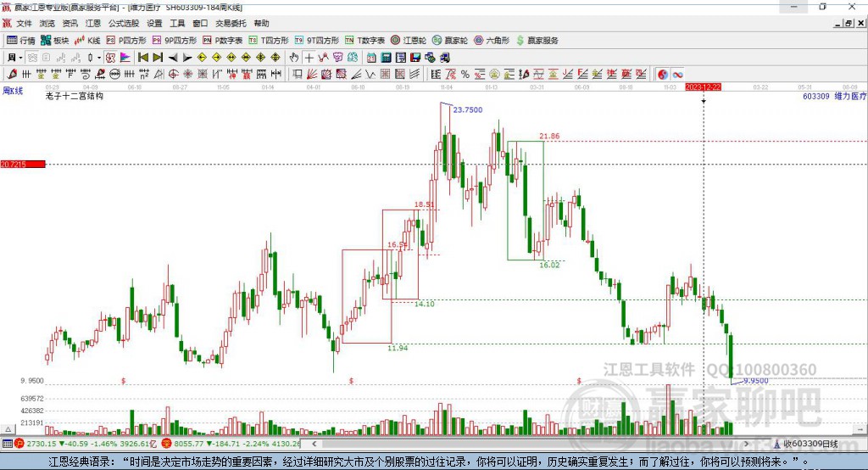Click the 沪 Shanghai index status icon
The width and height of the screenshot is (868, 470).
(19, 444)
